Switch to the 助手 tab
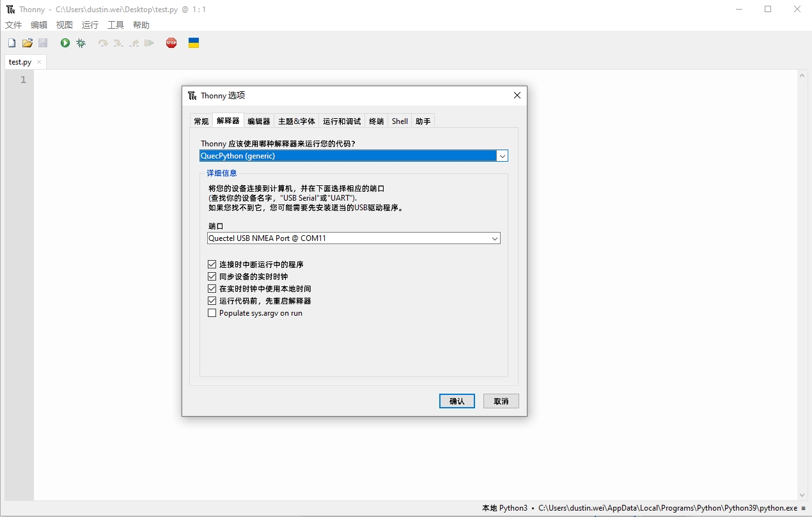 coord(423,121)
